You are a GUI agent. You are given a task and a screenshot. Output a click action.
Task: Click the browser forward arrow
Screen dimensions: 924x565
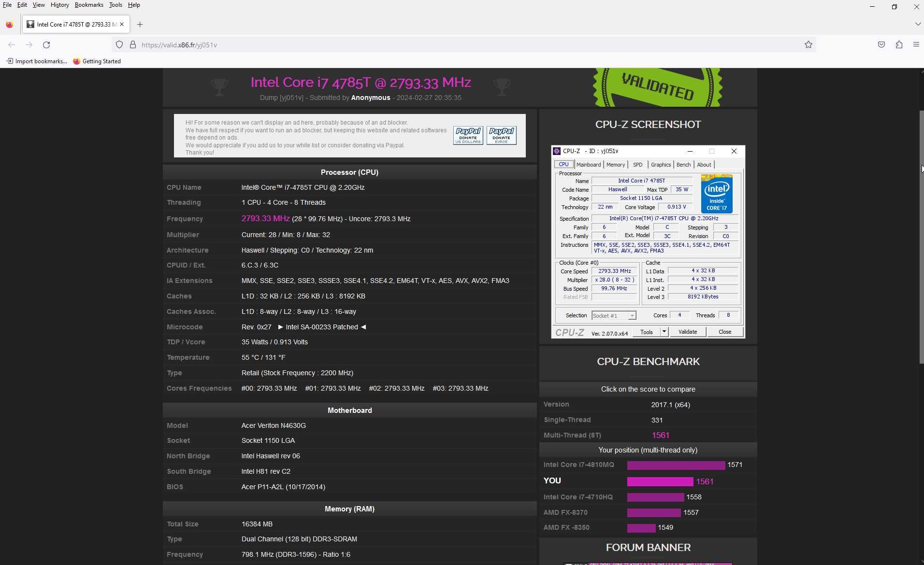[x=29, y=45]
